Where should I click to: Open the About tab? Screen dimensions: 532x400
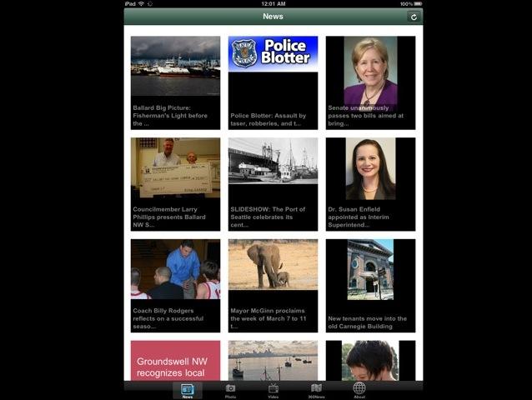coord(359,391)
